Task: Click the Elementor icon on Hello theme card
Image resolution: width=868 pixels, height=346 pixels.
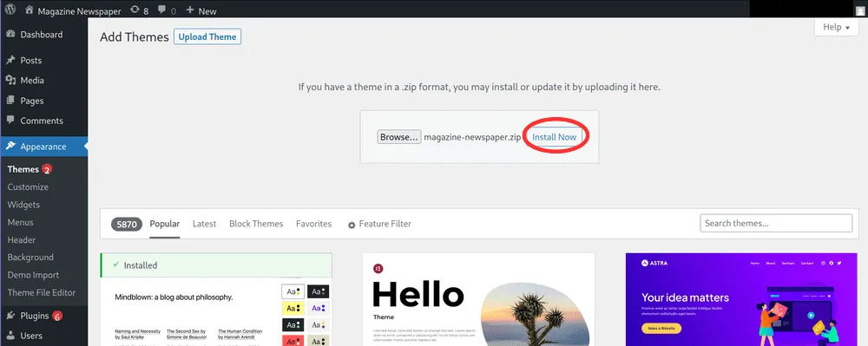Action: pos(378,269)
